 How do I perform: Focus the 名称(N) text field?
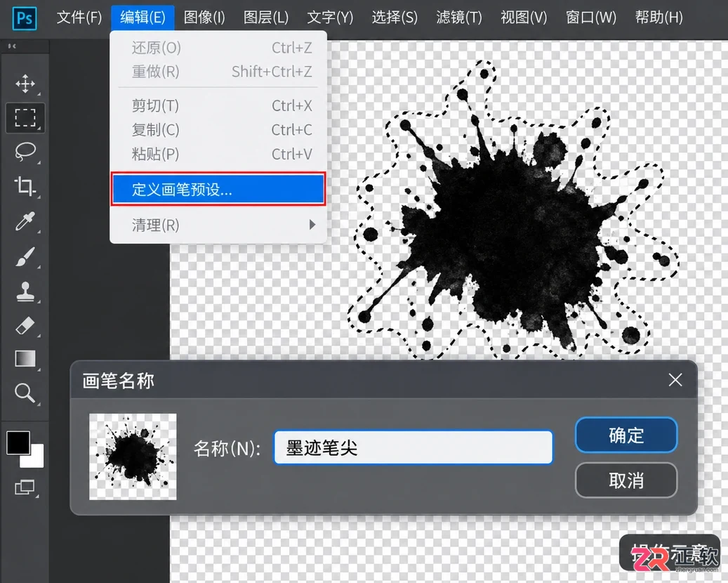coord(413,447)
